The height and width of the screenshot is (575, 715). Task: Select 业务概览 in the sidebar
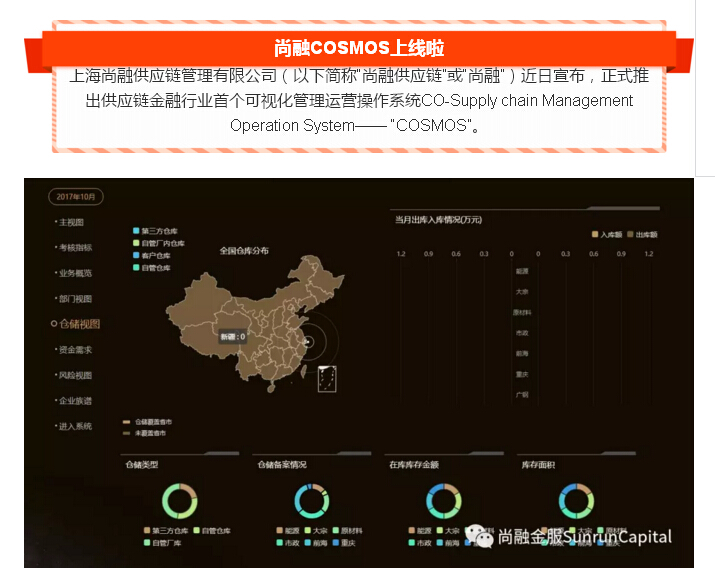[x=75, y=273]
